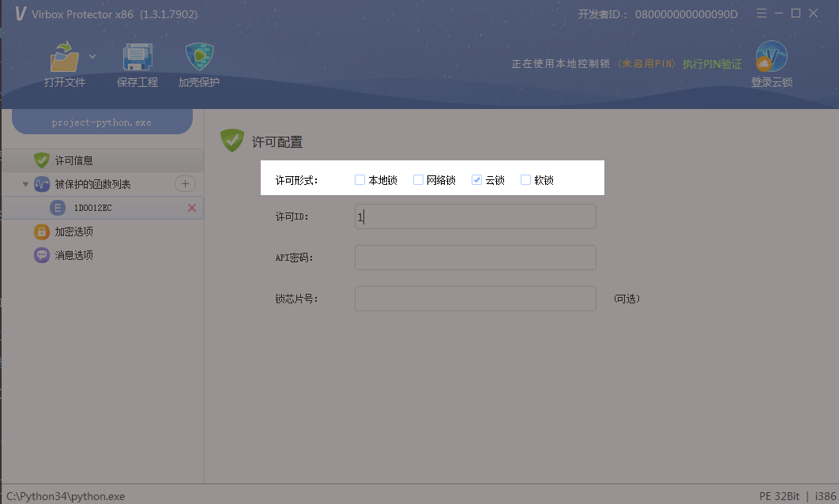
Task: Focus the API密码 input field
Action: tap(475, 258)
